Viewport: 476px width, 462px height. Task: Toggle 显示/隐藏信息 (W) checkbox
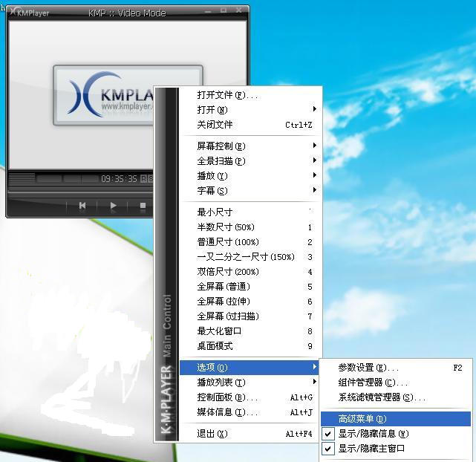click(x=328, y=434)
